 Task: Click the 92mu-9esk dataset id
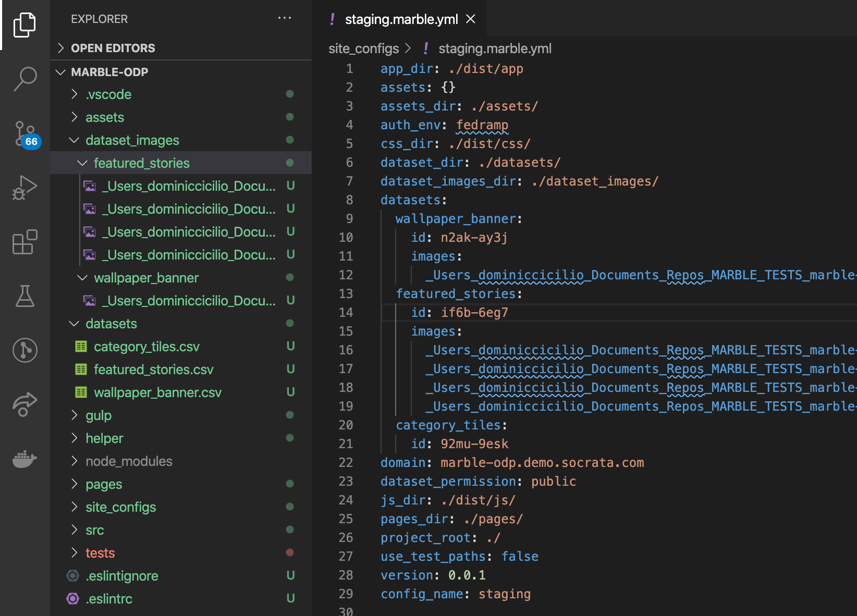tap(474, 444)
